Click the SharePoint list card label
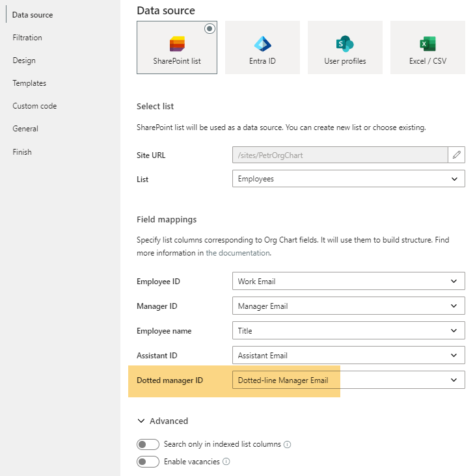475x476 pixels. [177, 61]
